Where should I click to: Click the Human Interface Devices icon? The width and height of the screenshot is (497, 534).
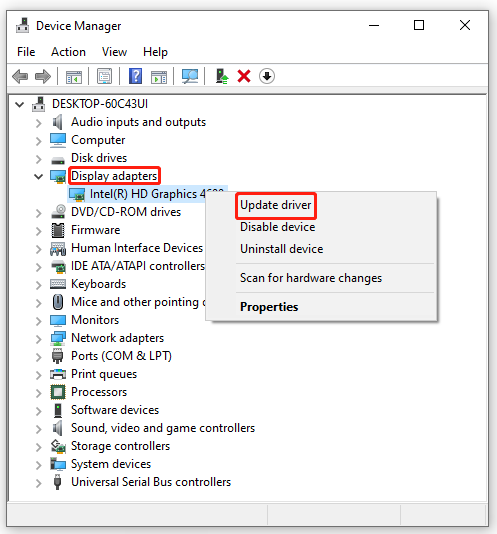pyautogui.click(x=58, y=249)
